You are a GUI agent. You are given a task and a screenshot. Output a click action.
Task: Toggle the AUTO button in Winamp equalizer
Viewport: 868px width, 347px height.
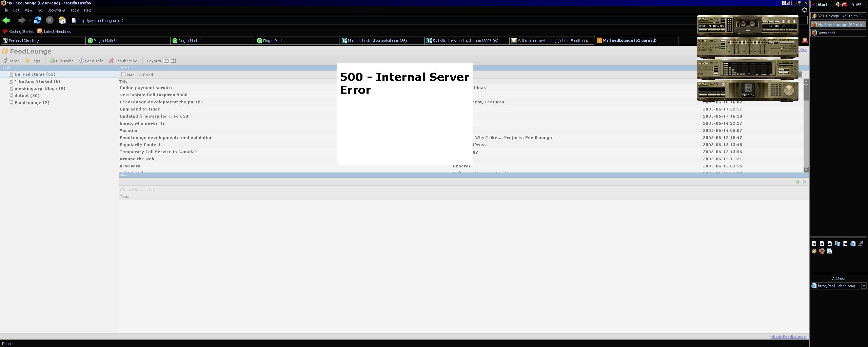pos(771,43)
